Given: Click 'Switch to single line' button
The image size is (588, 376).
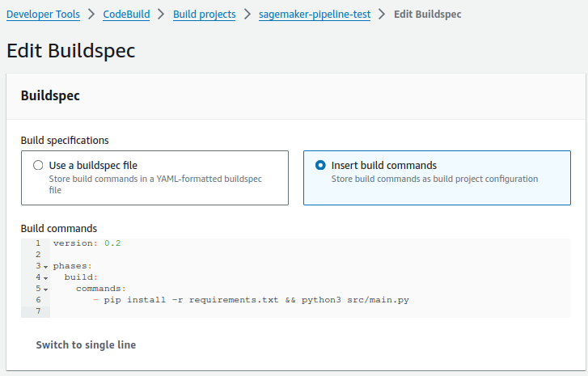Looking at the screenshot, I should point(86,345).
